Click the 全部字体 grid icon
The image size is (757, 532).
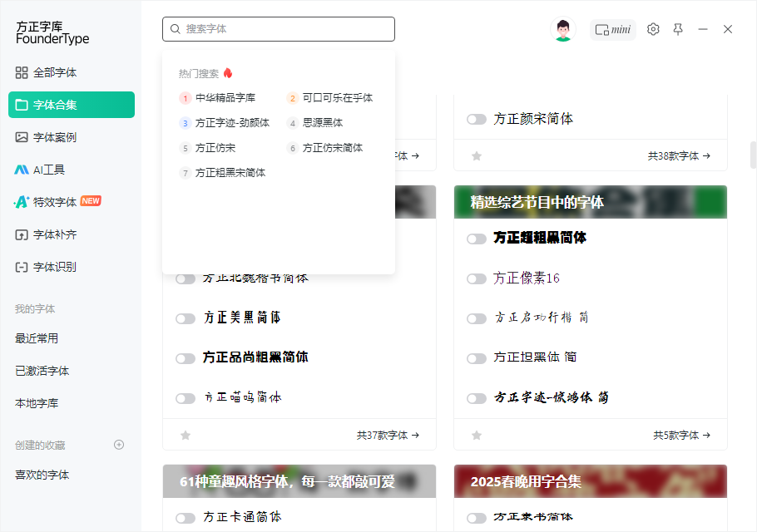pos(22,73)
